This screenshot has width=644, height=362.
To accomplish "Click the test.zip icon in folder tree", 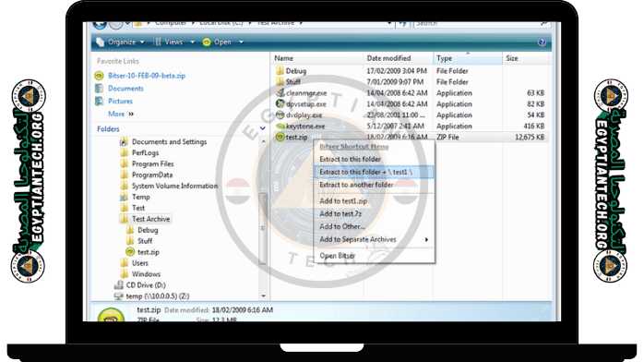I will [130, 252].
